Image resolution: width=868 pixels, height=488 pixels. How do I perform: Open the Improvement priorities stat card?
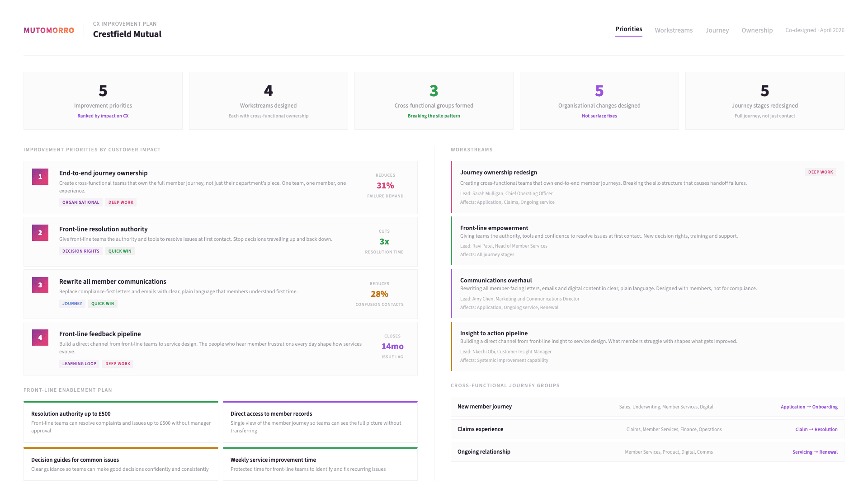[103, 100]
